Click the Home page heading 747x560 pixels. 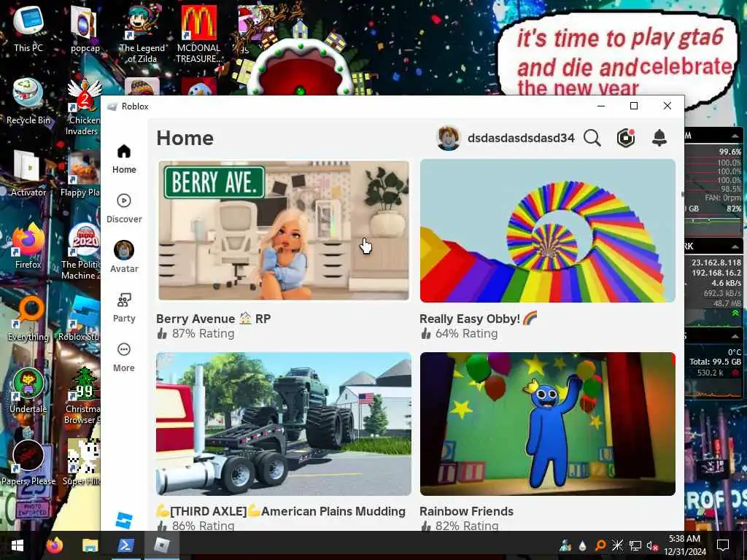click(185, 138)
